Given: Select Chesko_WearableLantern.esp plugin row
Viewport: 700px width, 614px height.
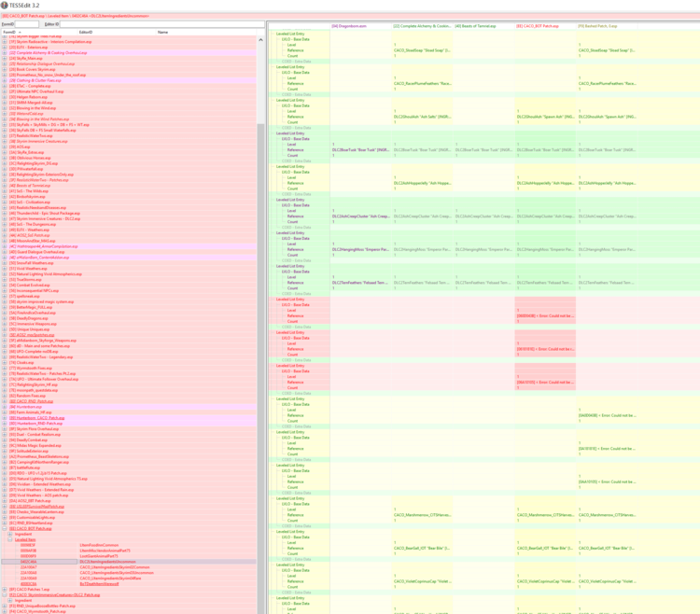Looking at the screenshot, I should [129, 511].
